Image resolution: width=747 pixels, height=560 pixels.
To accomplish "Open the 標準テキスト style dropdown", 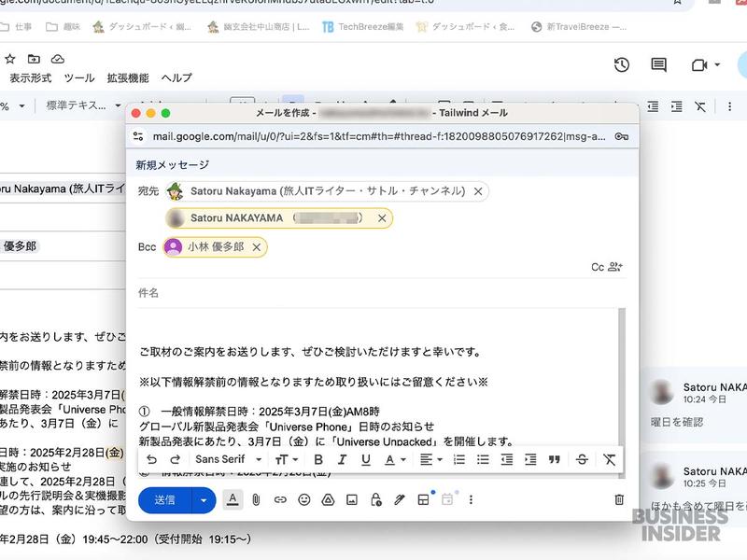I will point(83,105).
